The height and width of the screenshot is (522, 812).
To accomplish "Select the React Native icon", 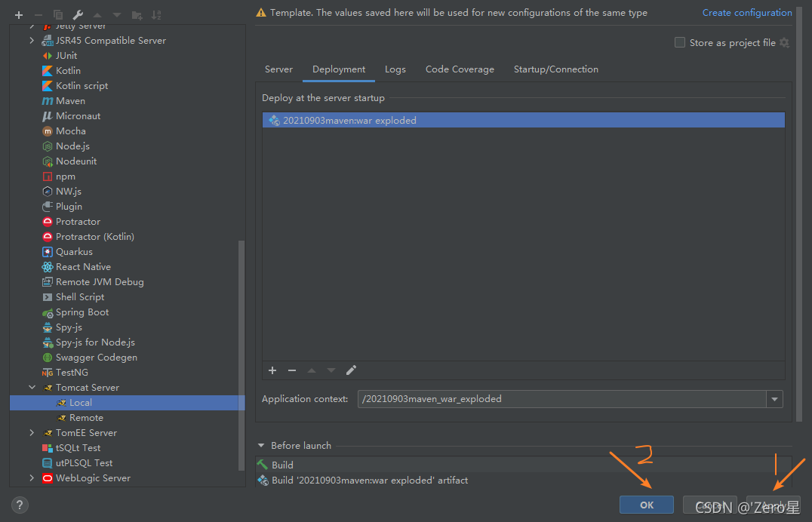I will pos(47,267).
